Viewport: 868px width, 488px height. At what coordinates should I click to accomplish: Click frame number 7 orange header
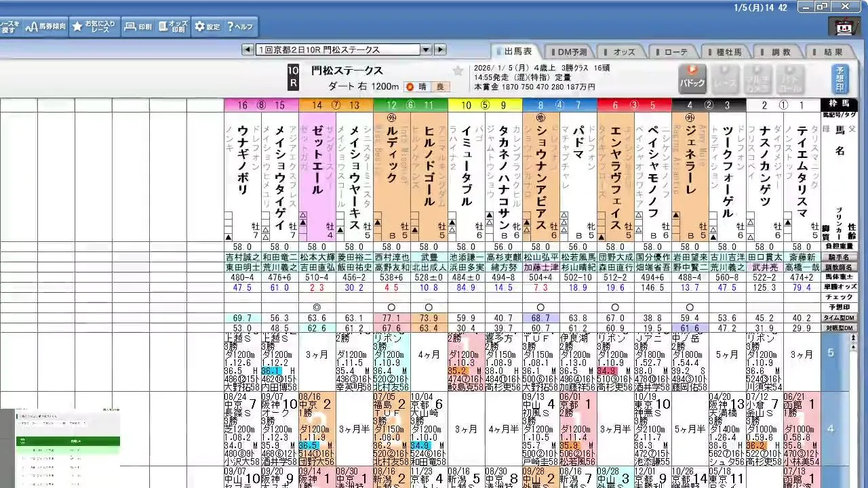[336, 105]
